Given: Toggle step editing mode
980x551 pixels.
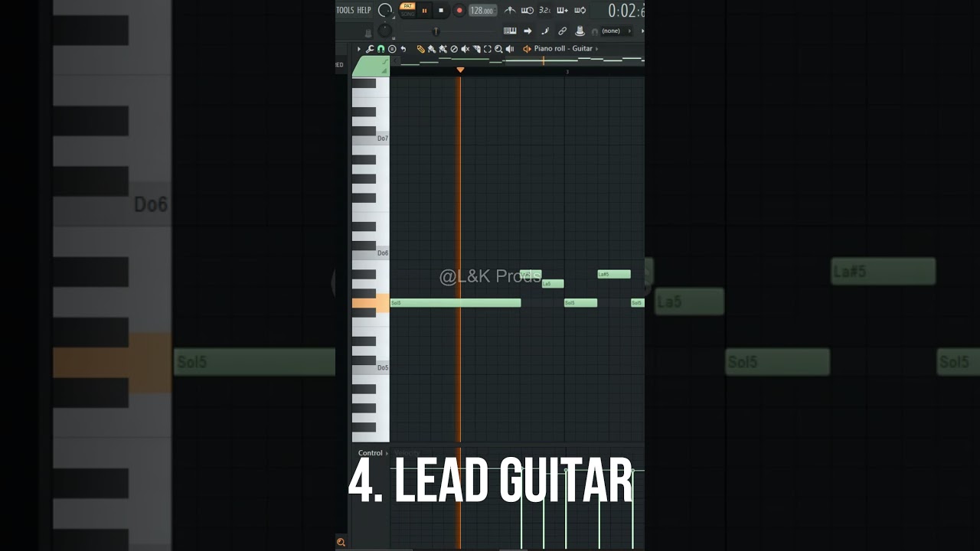Looking at the screenshot, I should (545, 31).
